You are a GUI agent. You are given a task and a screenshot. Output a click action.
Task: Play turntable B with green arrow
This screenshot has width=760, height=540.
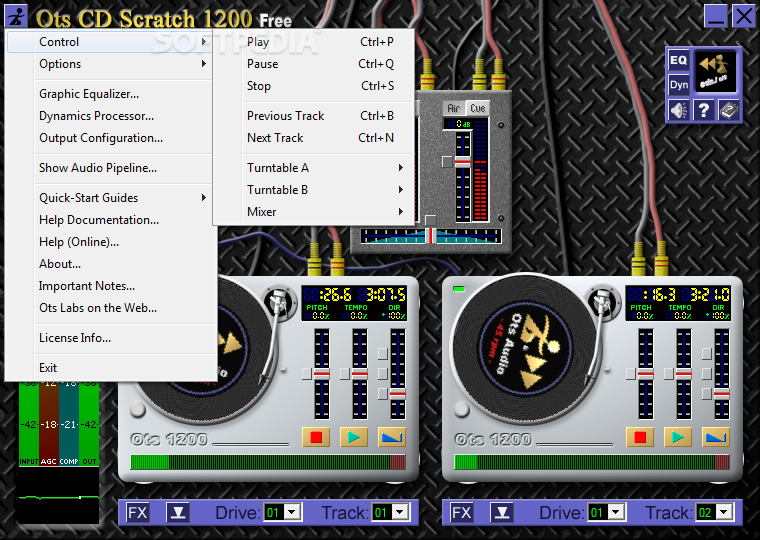[678, 437]
